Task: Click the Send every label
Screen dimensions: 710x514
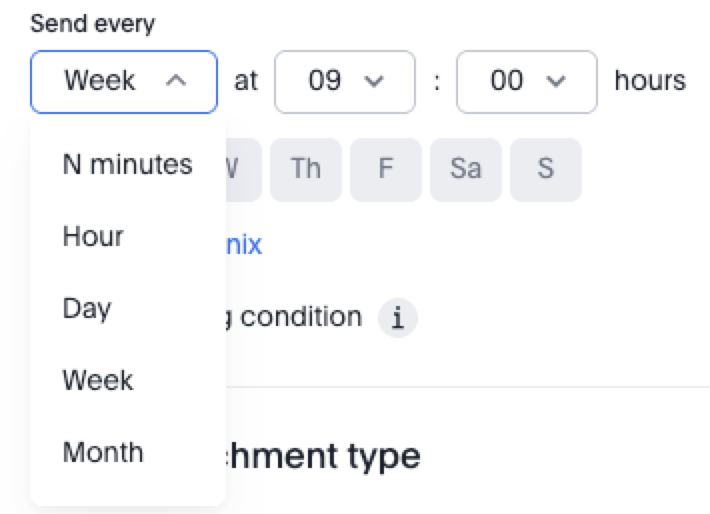Action: click(92, 24)
